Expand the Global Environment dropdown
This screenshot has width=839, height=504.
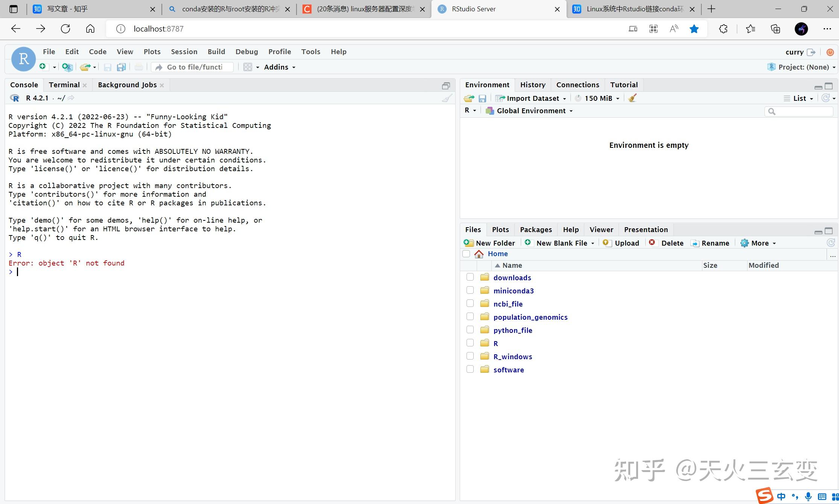529,111
